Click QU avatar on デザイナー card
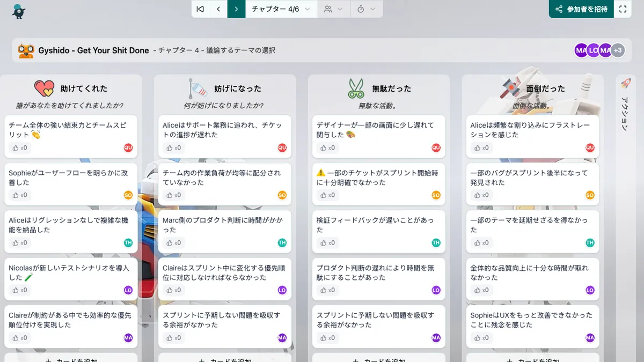This screenshot has width=644, height=362. (436, 147)
